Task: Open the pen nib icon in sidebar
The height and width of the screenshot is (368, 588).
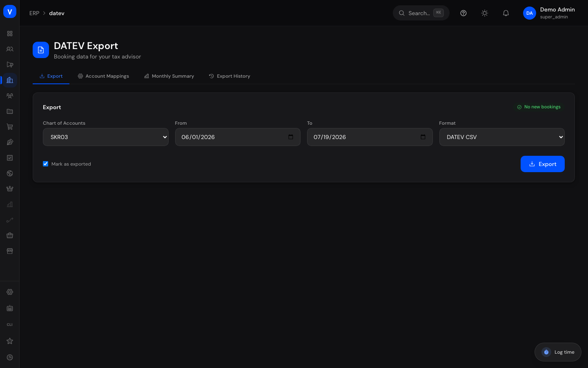Action: 10,142
